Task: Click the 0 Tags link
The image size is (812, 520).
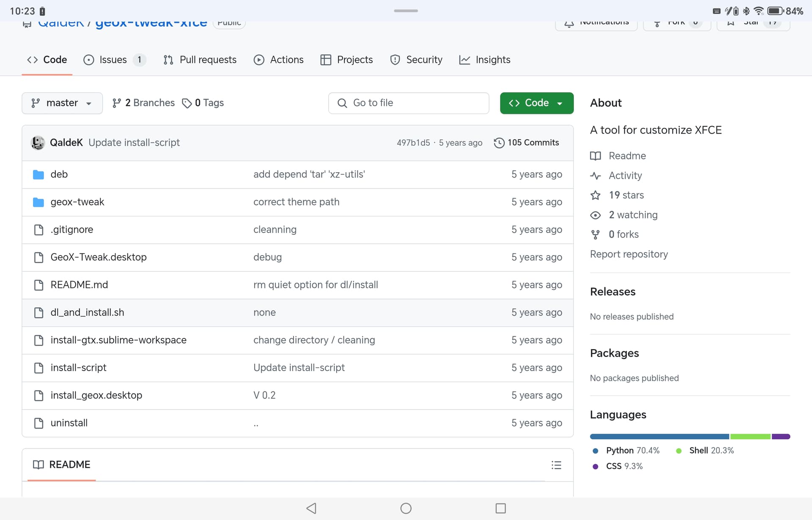Action: 203,103
